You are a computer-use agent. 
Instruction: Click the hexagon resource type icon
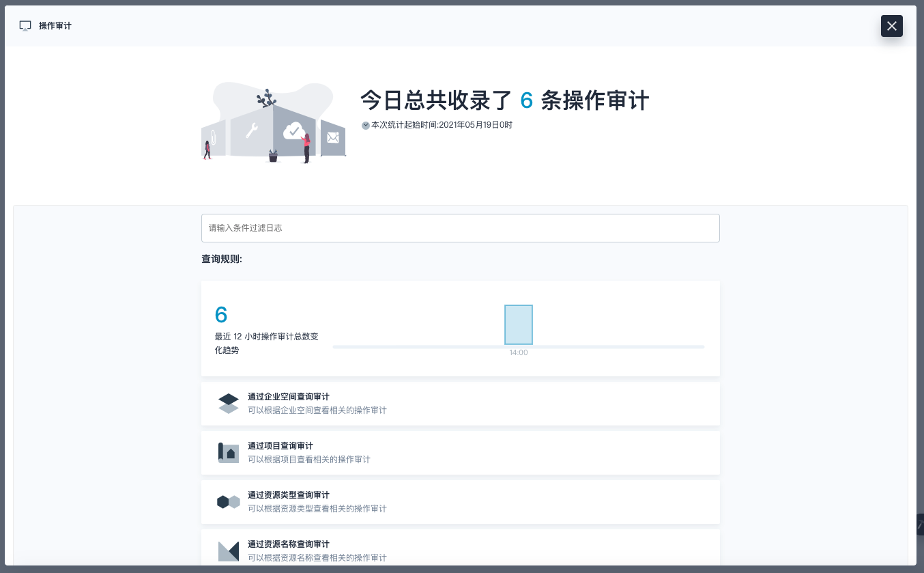click(229, 502)
